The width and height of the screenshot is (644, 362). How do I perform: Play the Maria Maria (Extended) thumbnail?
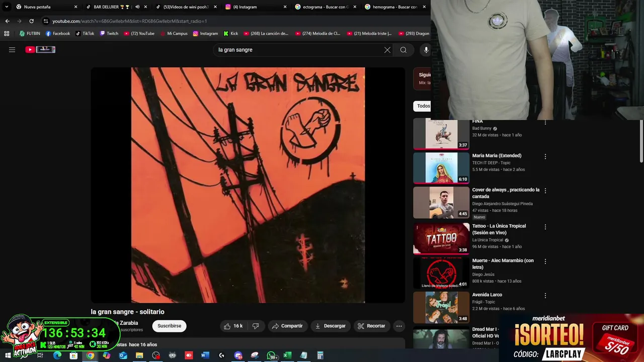[441, 168]
